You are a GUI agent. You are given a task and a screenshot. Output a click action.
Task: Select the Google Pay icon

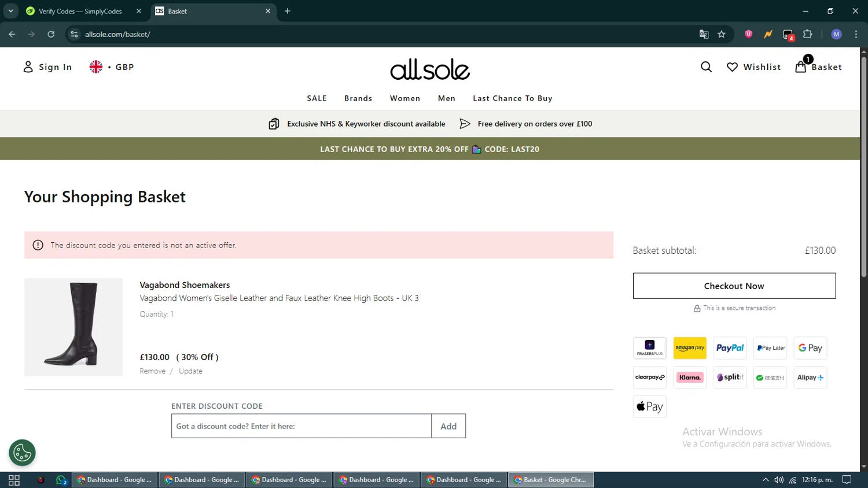point(810,348)
